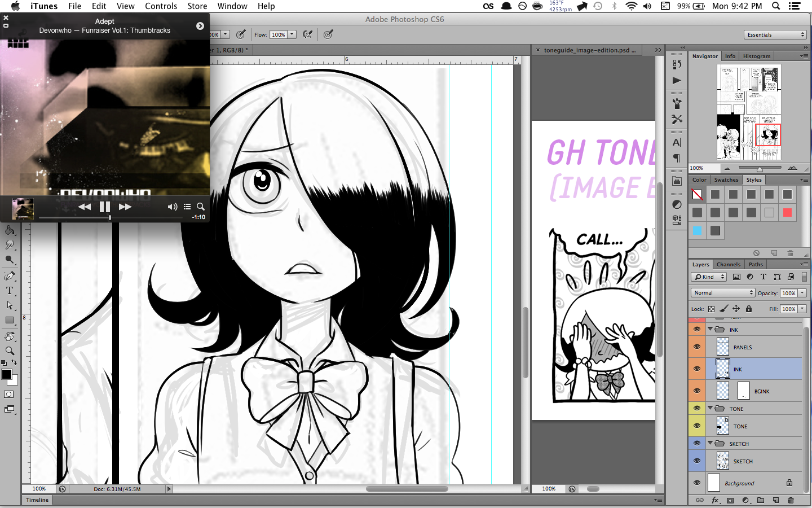Viewport: 812px width, 508px height.
Task: Open the Flow percentage dropdown arrow
Action: coord(292,34)
